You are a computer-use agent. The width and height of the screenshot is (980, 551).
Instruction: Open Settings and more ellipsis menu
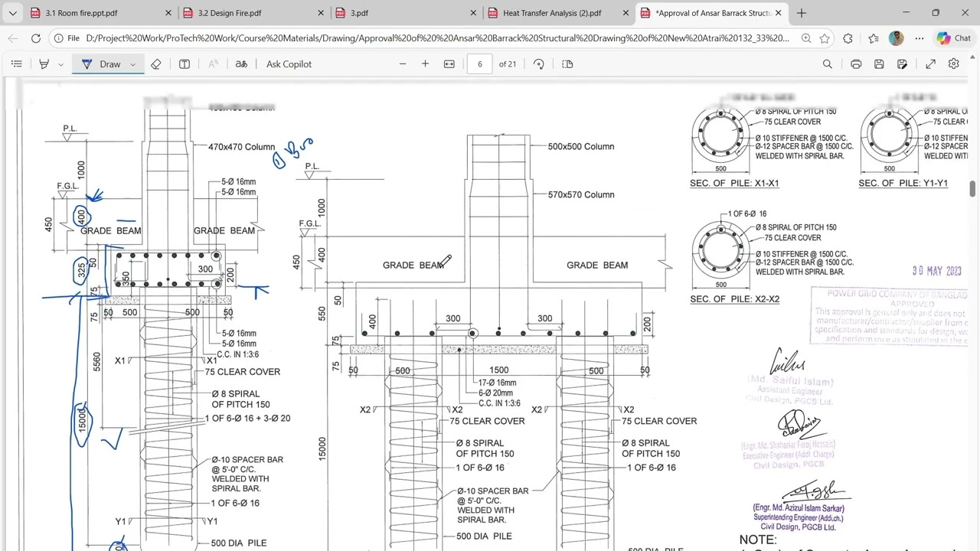click(x=920, y=38)
